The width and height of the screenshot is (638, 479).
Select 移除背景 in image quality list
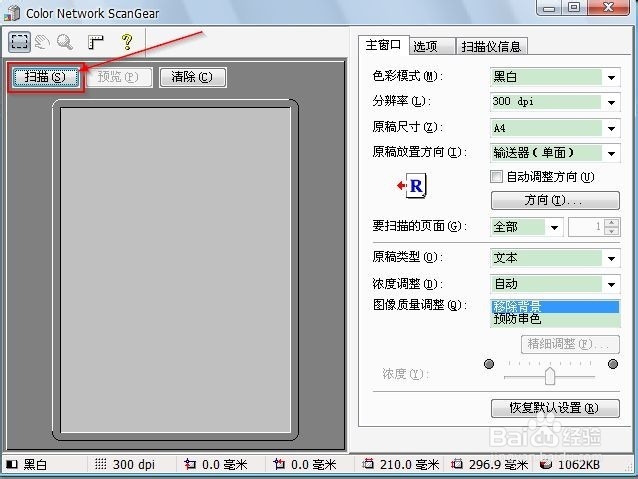(x=555, y=306)
